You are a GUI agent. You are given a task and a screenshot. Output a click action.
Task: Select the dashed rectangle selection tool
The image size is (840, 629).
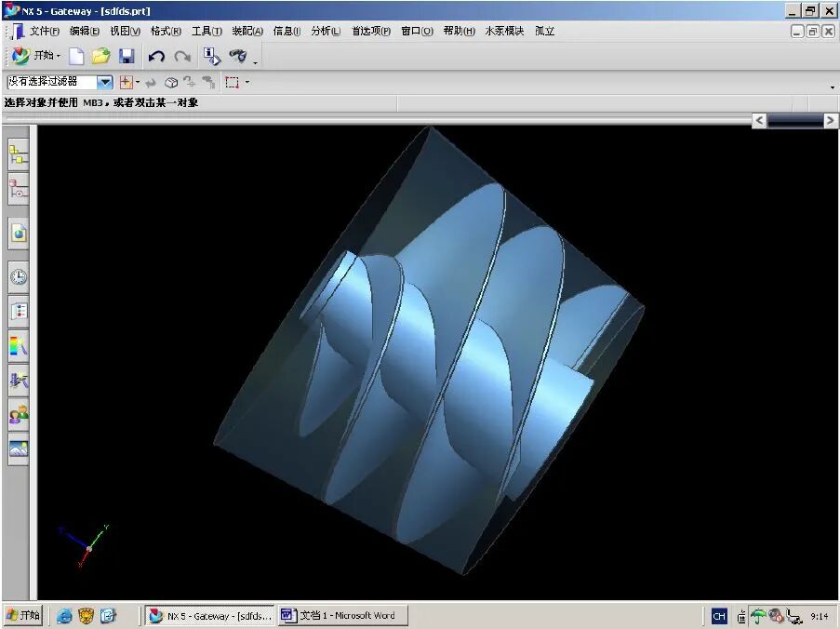pos(232,83)
